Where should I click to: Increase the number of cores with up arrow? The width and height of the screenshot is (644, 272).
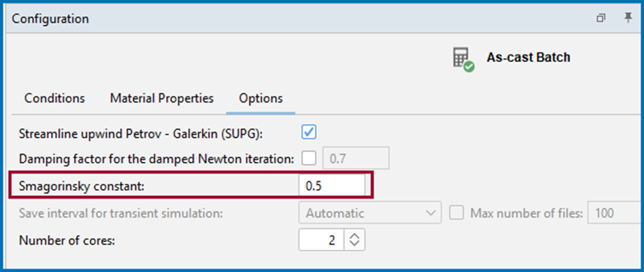(354, 236)
